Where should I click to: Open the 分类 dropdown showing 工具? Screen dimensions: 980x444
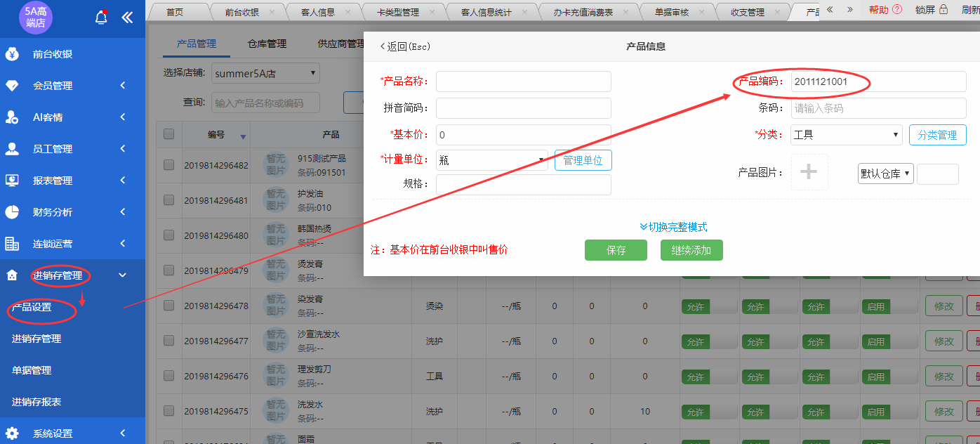click(847, 135)
